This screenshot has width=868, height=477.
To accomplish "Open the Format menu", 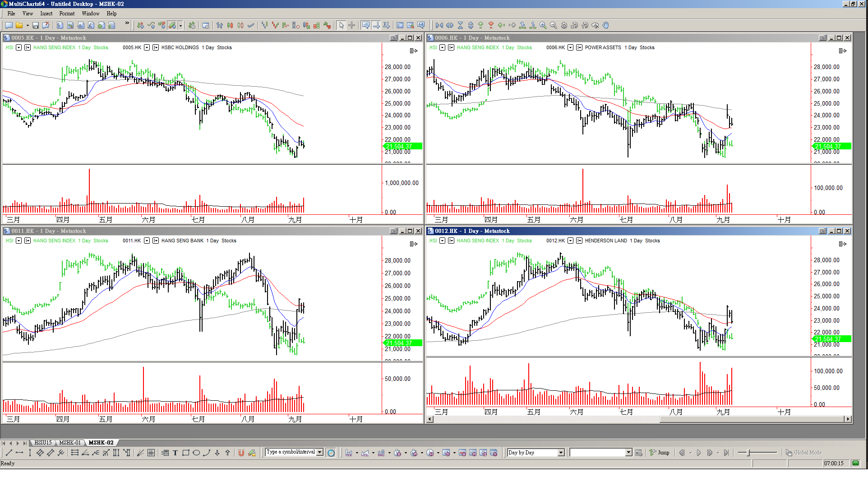I will point(67,14).
